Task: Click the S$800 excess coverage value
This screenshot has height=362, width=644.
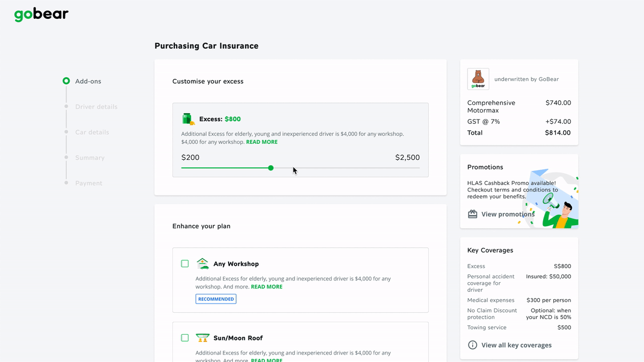Action: coord(562,266)
